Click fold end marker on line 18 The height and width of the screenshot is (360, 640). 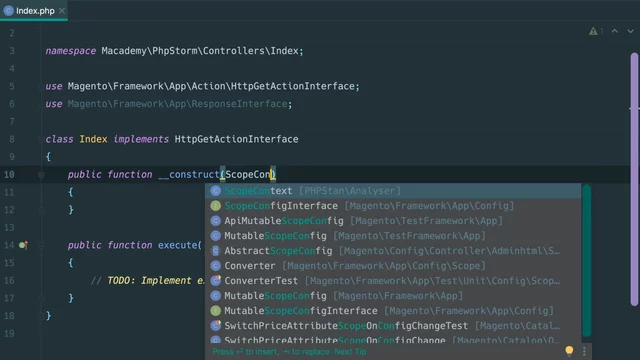tap(41, 316)
